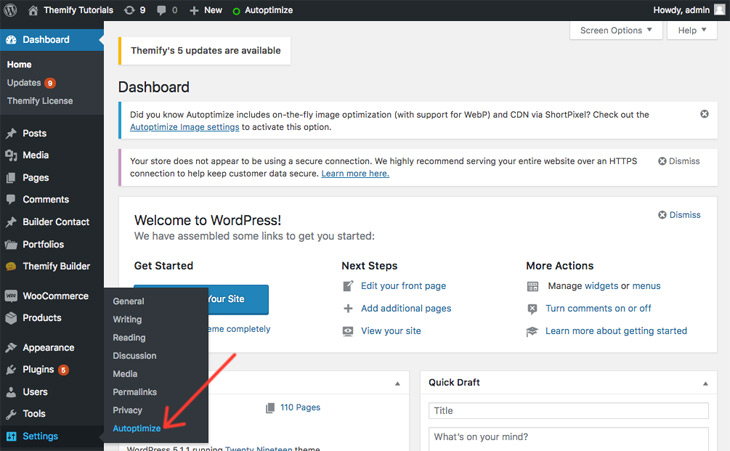Open the menus link under More Actions
The image size is (730, 451).
tap(646, 286)
